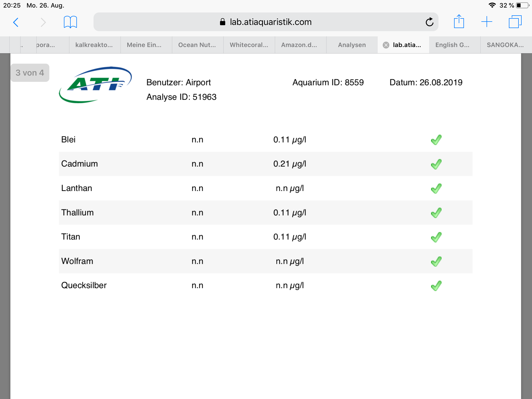Viewport: 532px width, 399px height.
Task: Click the ATI logo
Action: [95, 85]
